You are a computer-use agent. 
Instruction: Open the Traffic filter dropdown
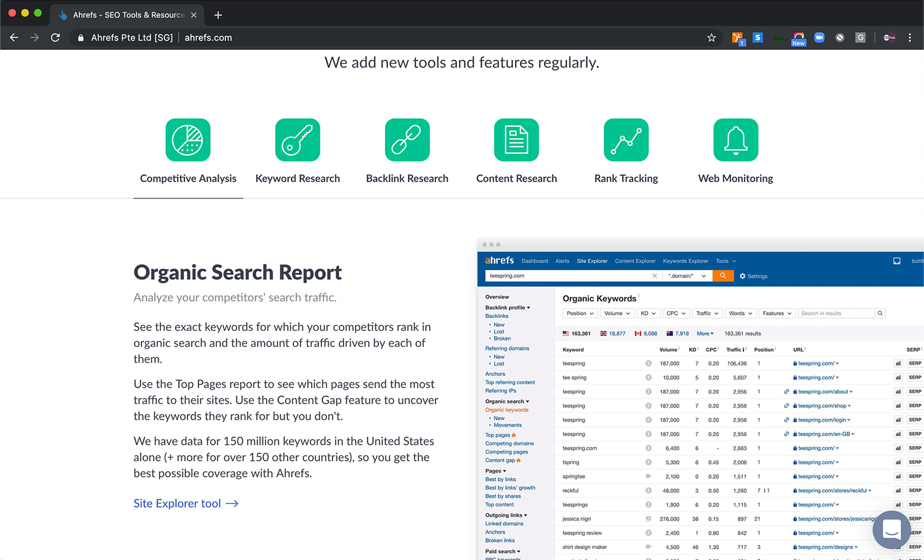708,314
